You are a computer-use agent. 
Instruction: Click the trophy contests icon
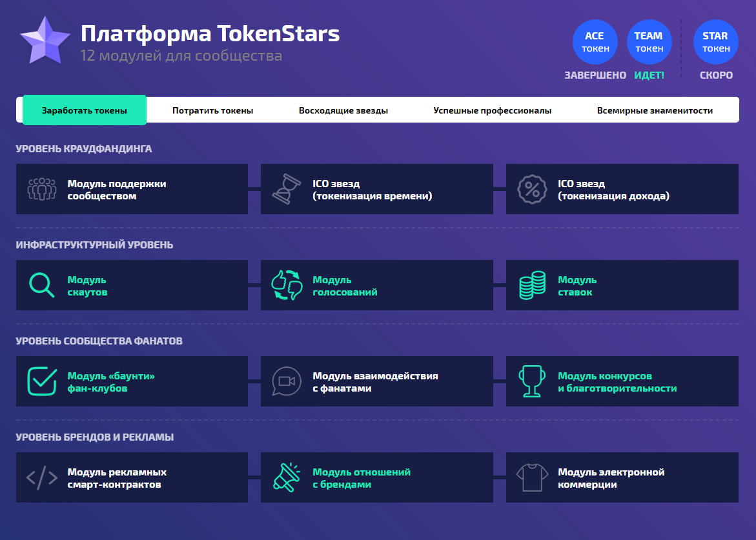[532, 381]
